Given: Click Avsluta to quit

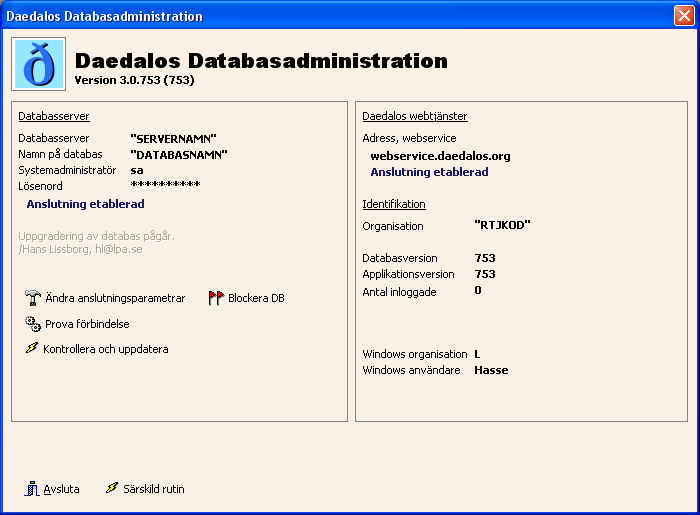Looking at the screenshot, I should click(x=61, y=489).
